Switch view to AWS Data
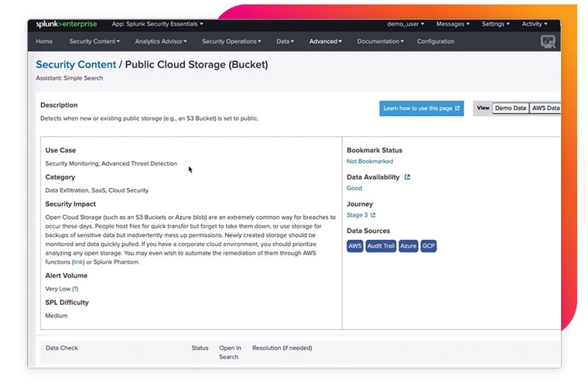Screen dimensions: 588x387 545,108
